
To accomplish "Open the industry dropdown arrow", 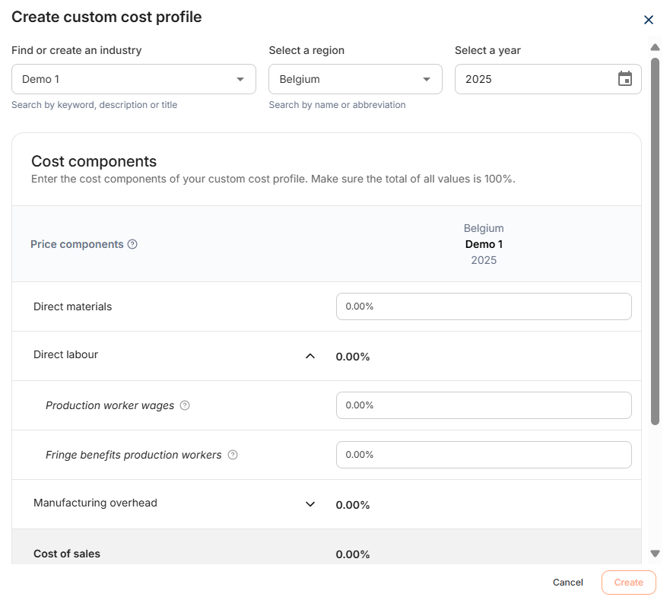I will 241,79.
